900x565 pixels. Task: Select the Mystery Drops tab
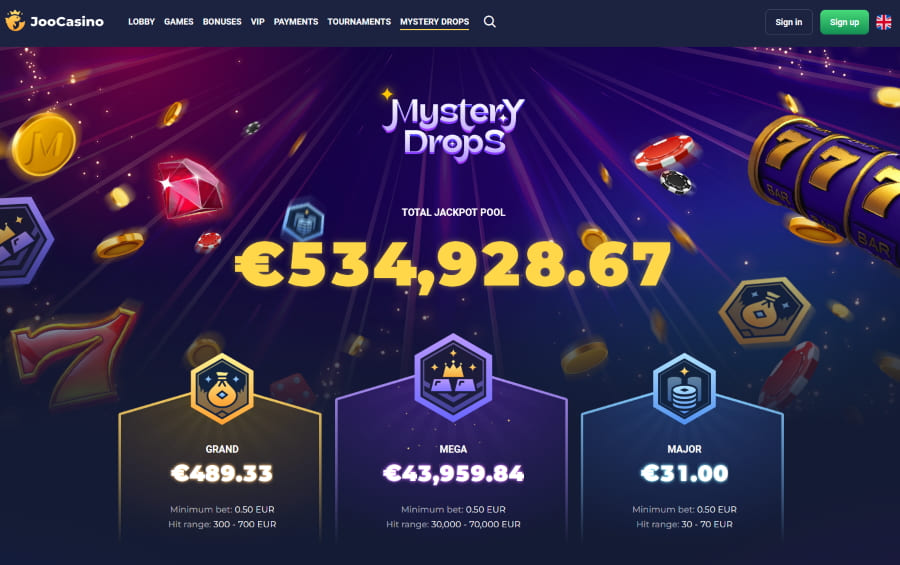pyautogui.click(x=435, y=22)
